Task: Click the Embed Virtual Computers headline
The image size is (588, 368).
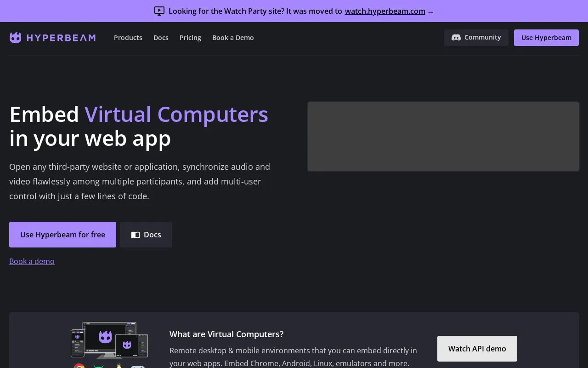Action: pos(139,126)
